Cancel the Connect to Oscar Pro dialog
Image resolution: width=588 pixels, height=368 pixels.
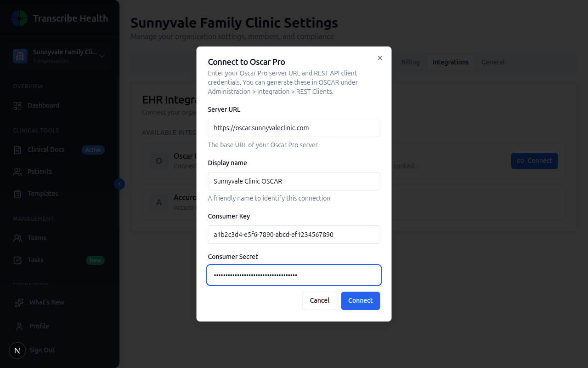tap(320, 300)
